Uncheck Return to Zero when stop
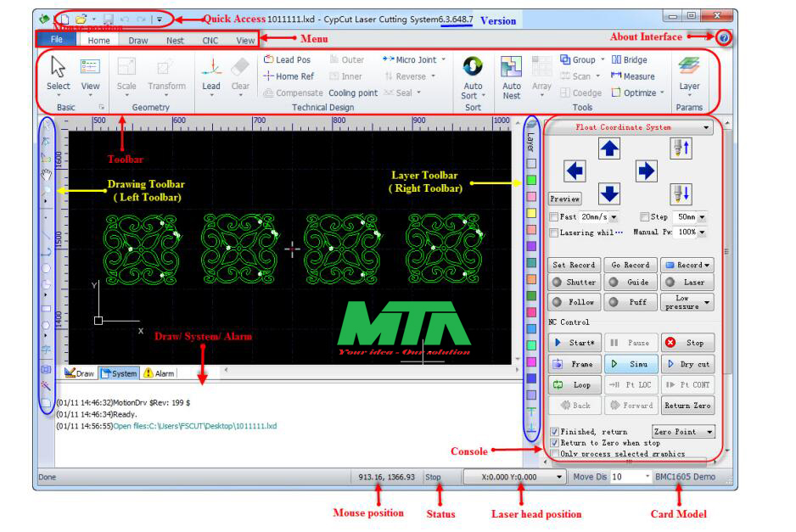This screenshot has height=532, width=796. pyautogui.click(x=555, y=443)
